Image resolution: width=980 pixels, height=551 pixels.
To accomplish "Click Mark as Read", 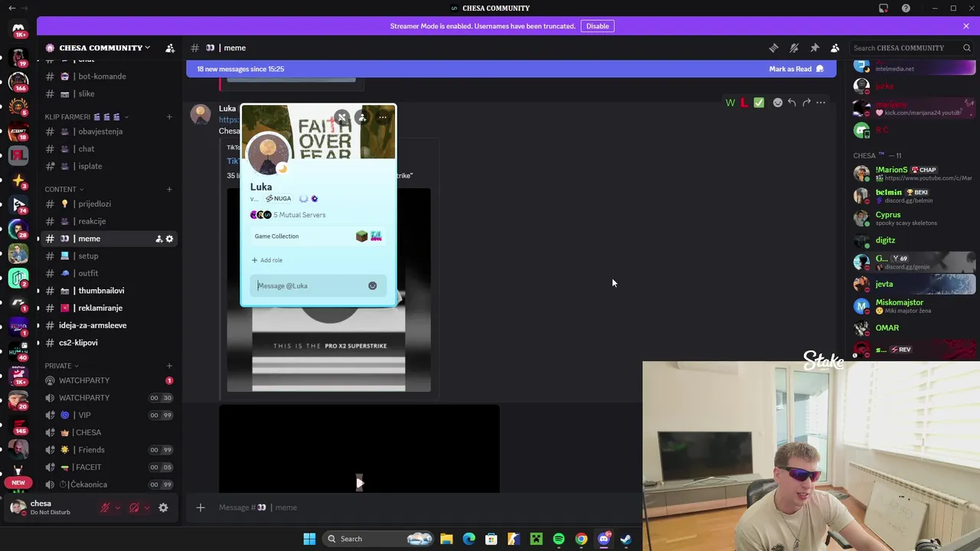I will 796,69.
